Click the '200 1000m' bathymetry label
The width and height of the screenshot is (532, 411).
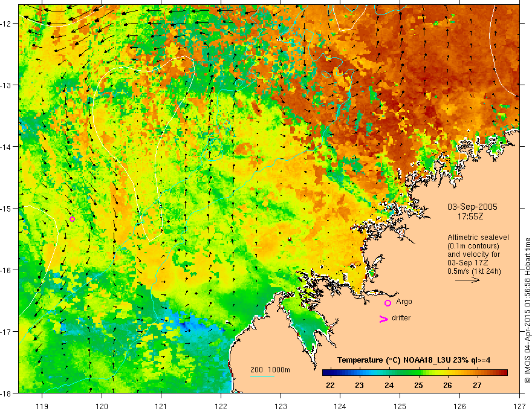[x=270, y=370]
